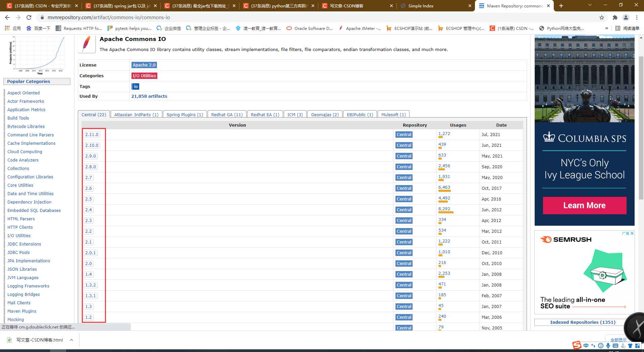The width and height of the screenshot is (644, 352).
Task: Select the Spring Plugins (1) tab
Action: tap(185, 115)
